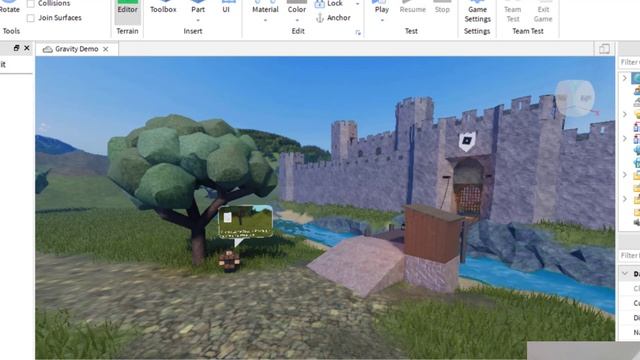Open the Material picker
Screen dimensions: 640x360
(x=265, y=7)
